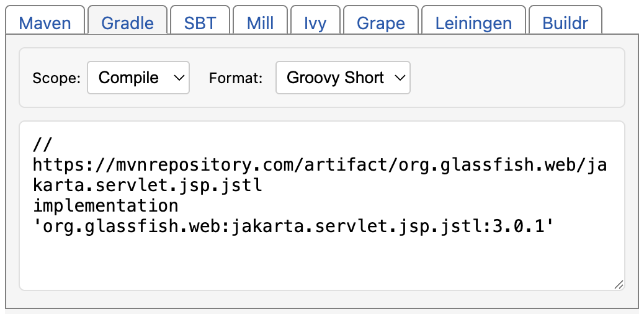The width and height of the screenshot is (644, 314).
Task: Switch to the Maven tab
Action: click(45, 20)
